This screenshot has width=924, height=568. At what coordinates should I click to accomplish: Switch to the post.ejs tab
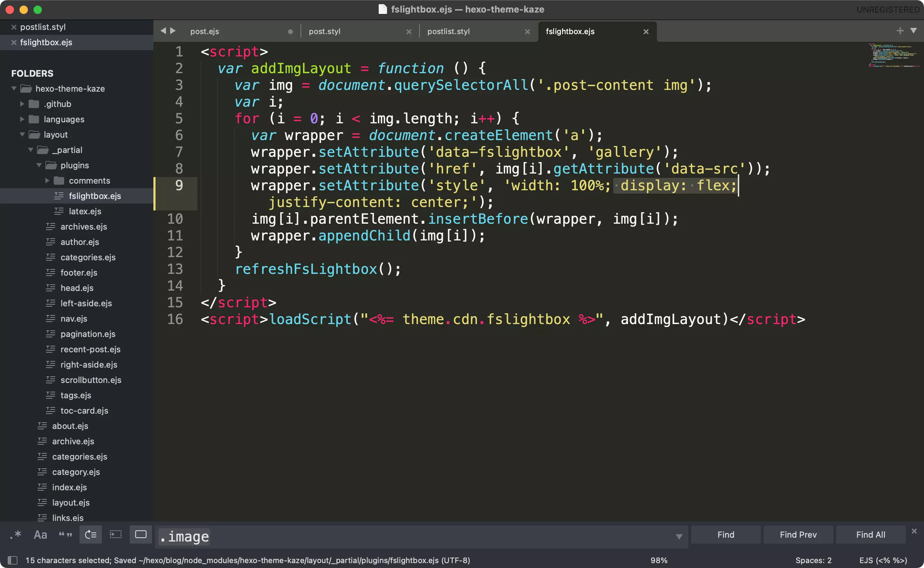click(204, 32)
